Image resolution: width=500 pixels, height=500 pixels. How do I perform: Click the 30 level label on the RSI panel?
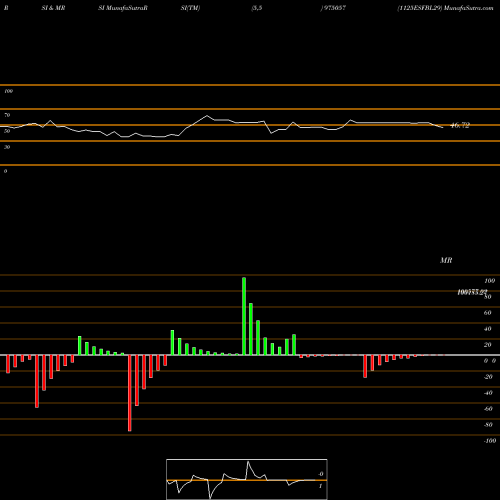(7, 147)
